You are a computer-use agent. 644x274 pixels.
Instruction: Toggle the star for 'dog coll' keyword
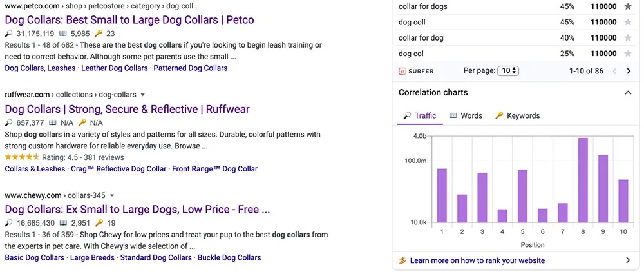627,22
